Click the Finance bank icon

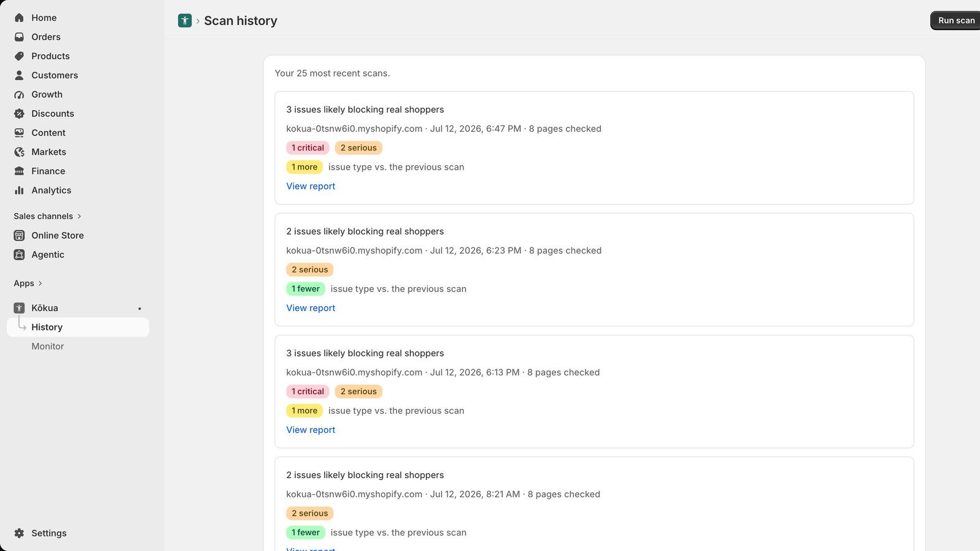pyautogui.click(x=19, y=171)
